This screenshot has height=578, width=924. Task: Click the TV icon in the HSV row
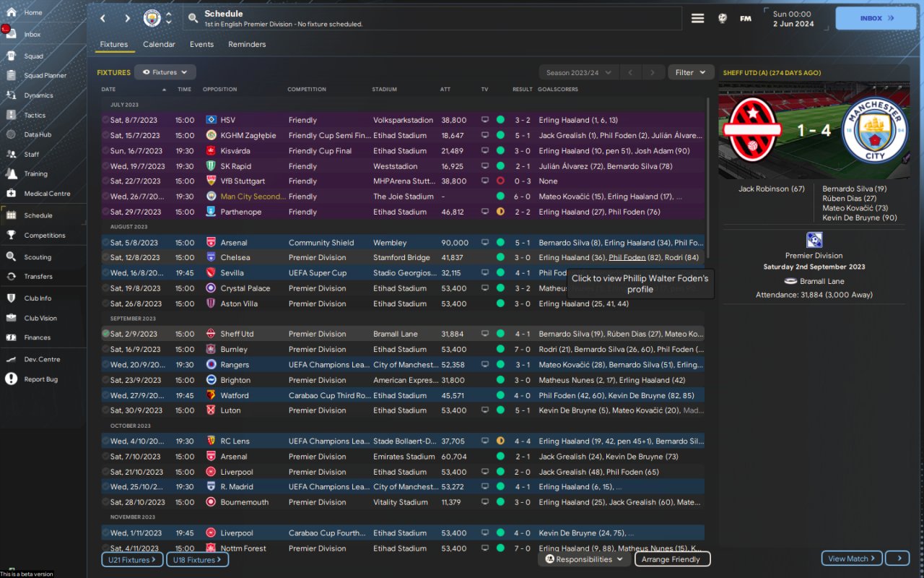(485, 120)
